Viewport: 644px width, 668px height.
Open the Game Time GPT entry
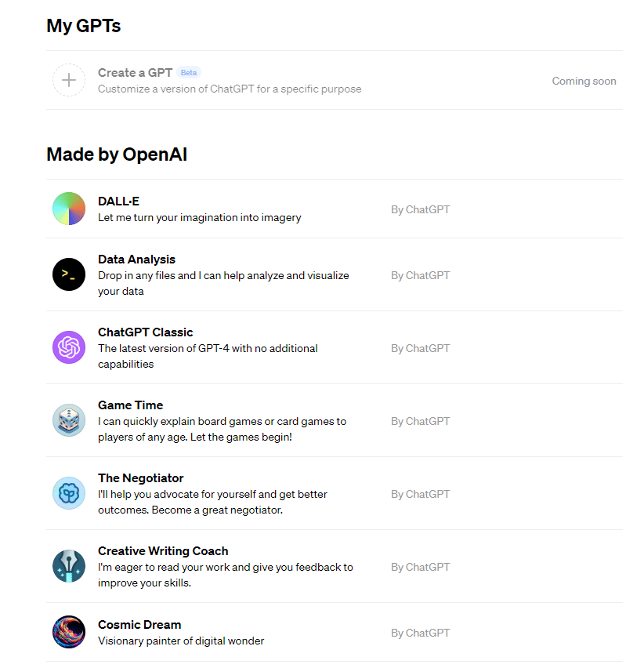click(x=130, y=405)
